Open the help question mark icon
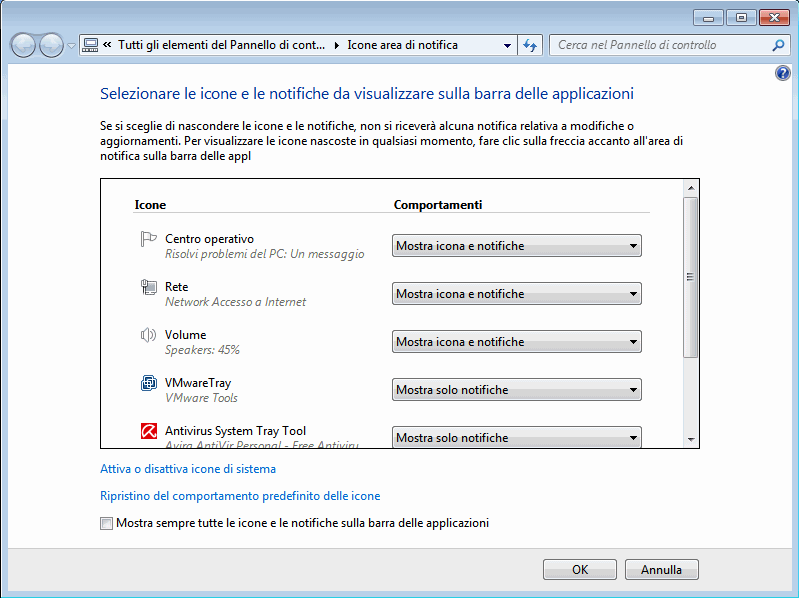799x598 pixels. point(783,75)
